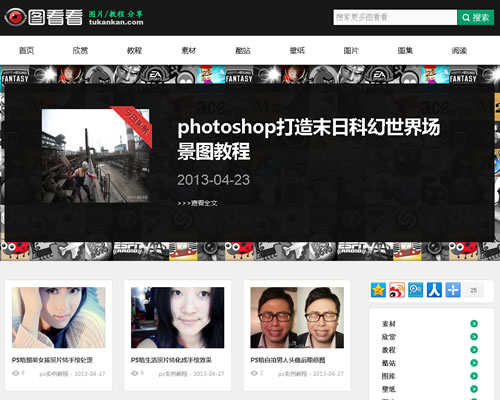The image size is (500, 400).
Task: Go to 教程 in the top navigation
Action: click(135, 51)
